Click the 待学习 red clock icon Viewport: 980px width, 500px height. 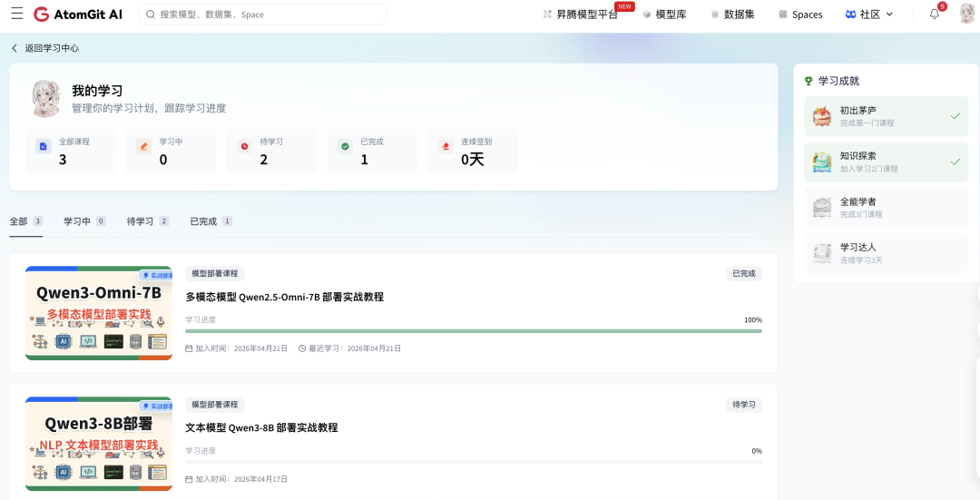click(244, 146)
